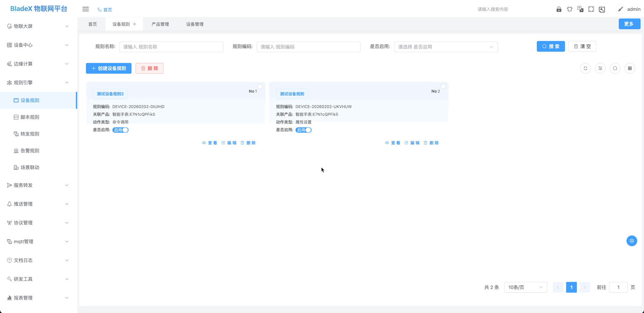
Task: Disable the 测试设备规则2 enable switch
Action: pyautogui.click(x=120, y=130)
